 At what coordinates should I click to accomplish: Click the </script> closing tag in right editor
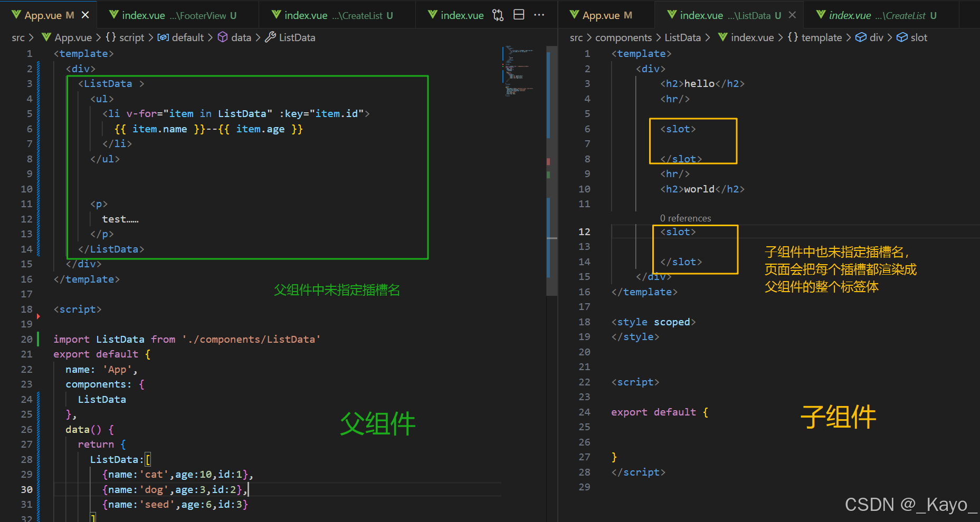coord(639,472)
